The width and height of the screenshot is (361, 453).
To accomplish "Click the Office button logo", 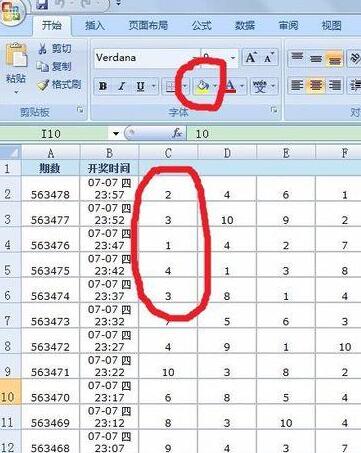I will click(x=12, y=12).
